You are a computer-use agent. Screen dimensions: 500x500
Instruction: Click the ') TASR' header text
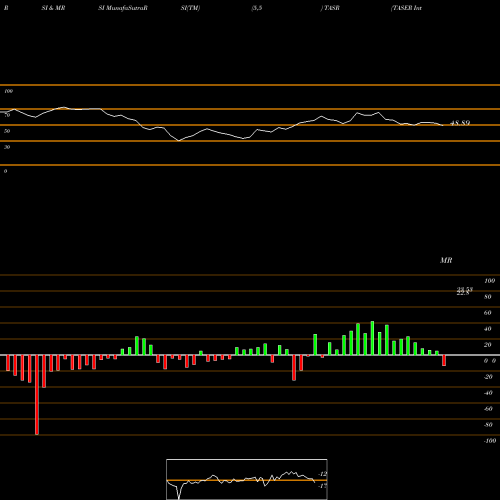tap(330, 8)
